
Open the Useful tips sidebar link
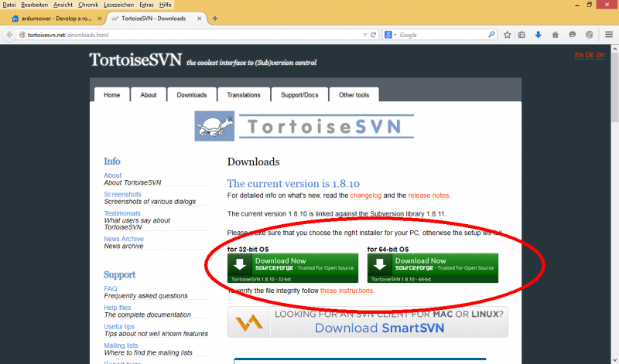coord(119,326)
